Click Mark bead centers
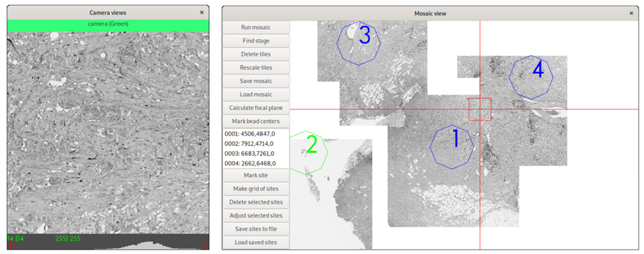This screenshot has width=644, height=254. coord(256,121)
